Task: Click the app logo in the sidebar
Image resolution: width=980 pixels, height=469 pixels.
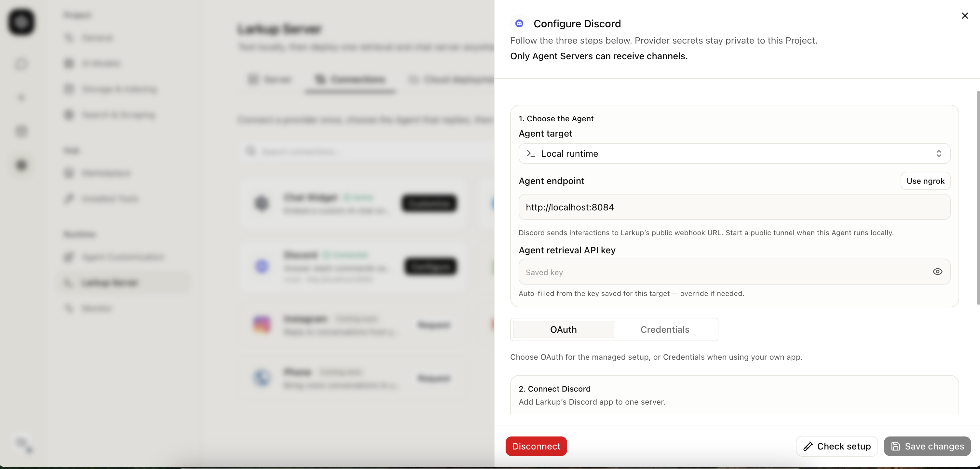Action: 21,22
